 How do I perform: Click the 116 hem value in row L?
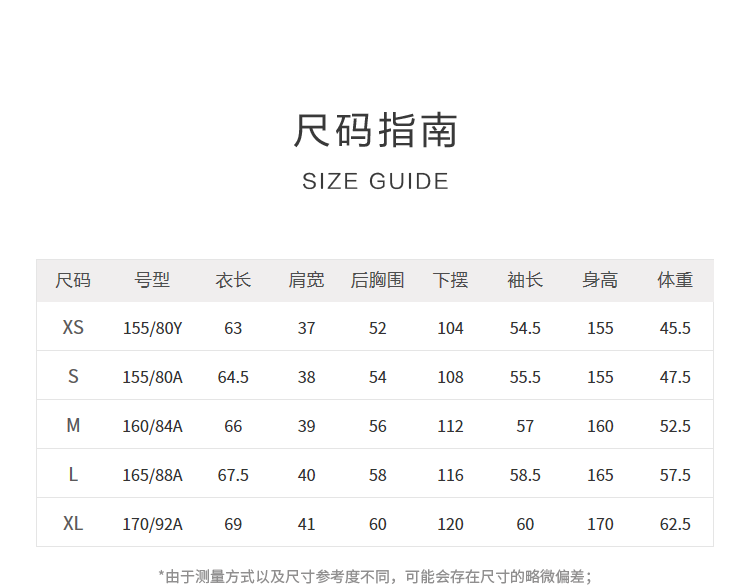(x=450, y=475)
